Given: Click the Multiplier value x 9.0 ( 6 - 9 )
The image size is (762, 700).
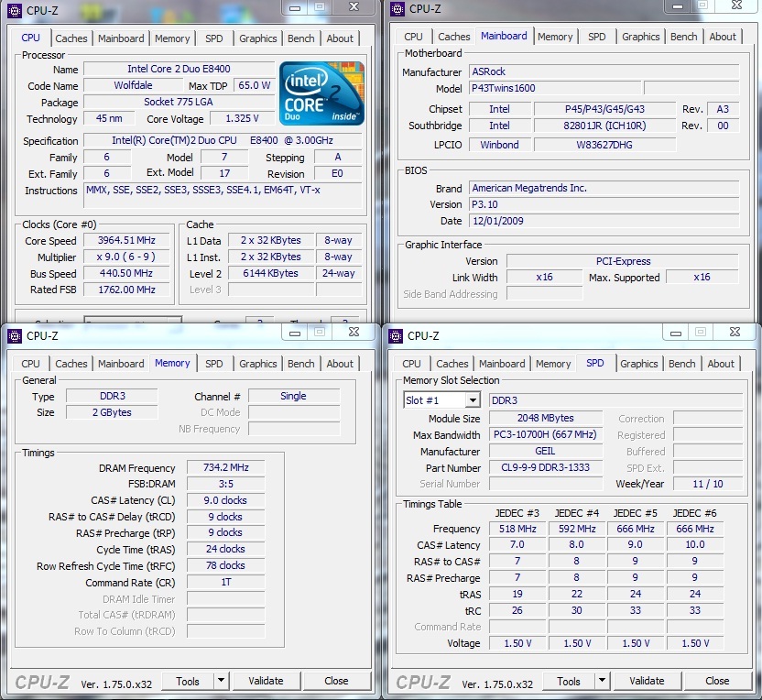Looking at the screenshot, I should (126, 257).
